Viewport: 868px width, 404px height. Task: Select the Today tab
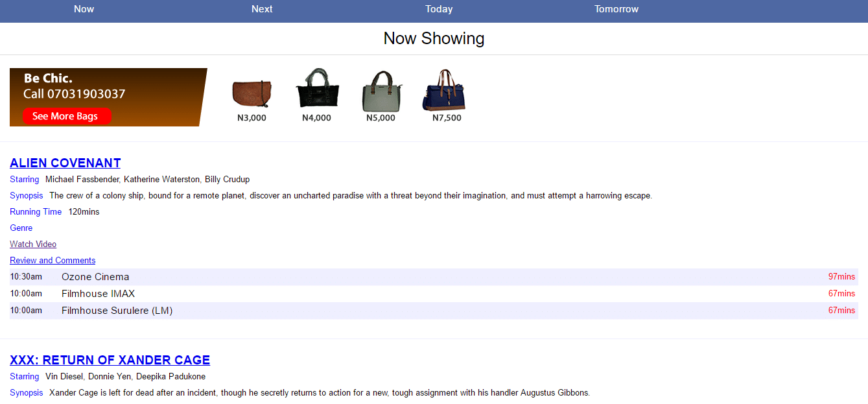(439, 9)
